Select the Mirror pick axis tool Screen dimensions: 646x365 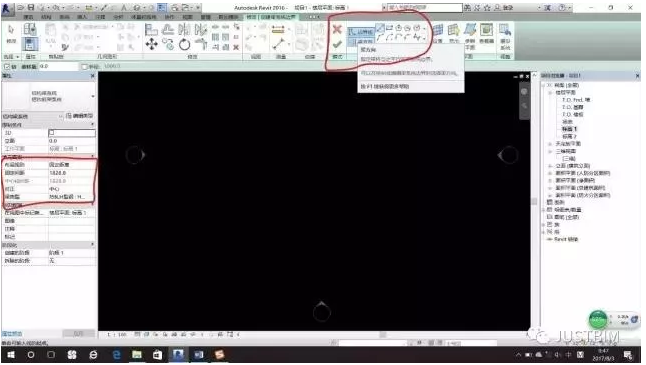[x=184, y=30]
